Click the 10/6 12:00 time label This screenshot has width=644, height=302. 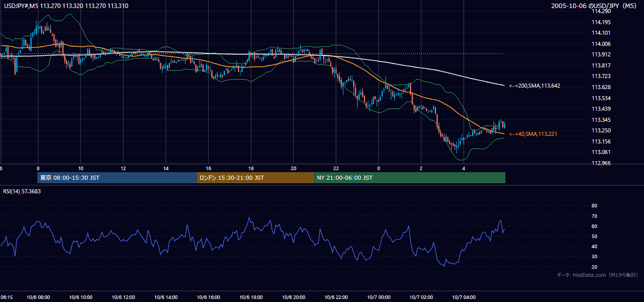pyautogui.click(x=123, y=297)
